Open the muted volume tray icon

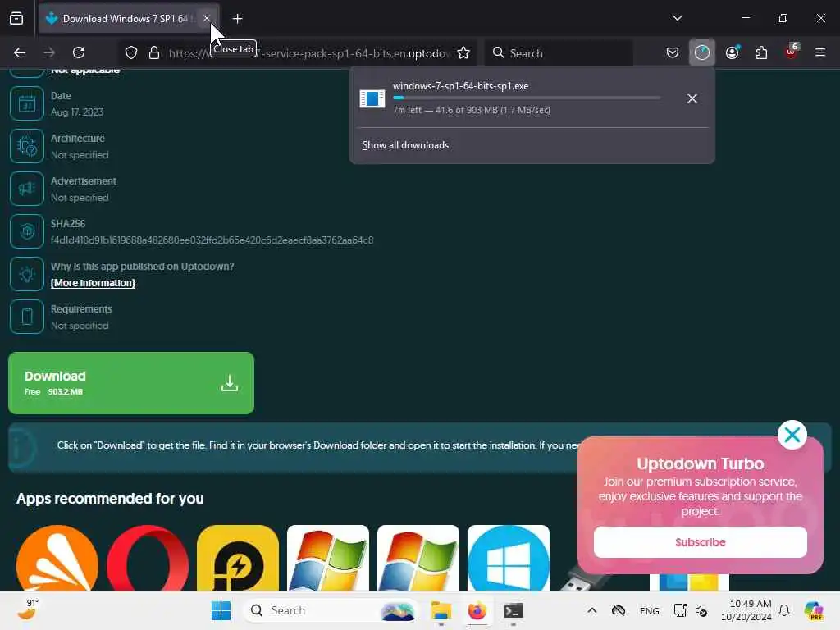coord(701,610)
